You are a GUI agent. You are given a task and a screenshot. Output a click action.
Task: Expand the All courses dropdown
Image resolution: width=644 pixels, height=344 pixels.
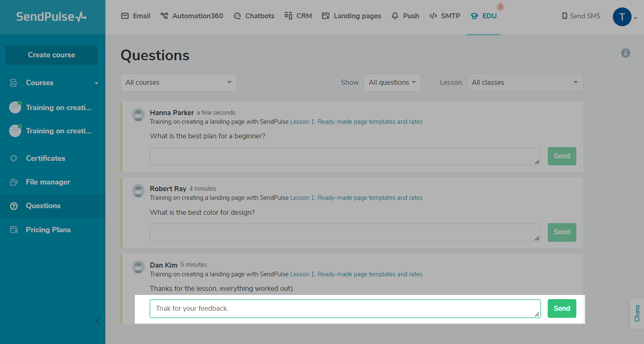click(178, 83)
